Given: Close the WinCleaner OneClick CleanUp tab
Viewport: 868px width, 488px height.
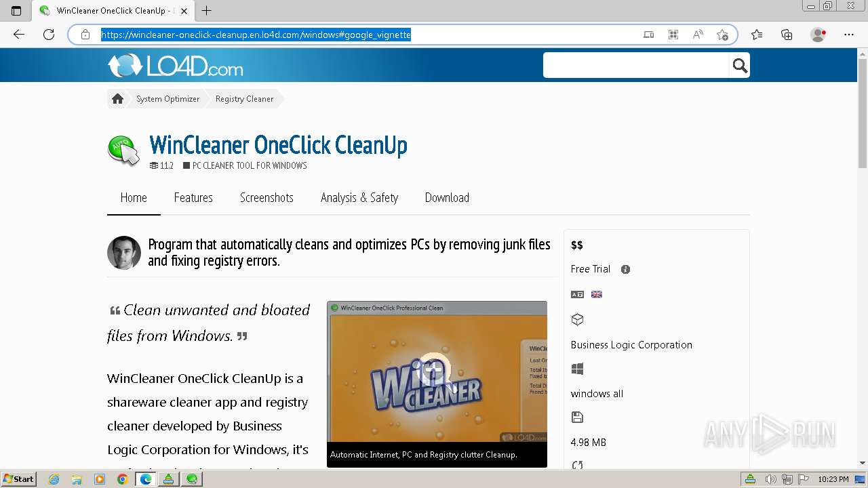Looking at the screenshot, I should pos(184,11).
